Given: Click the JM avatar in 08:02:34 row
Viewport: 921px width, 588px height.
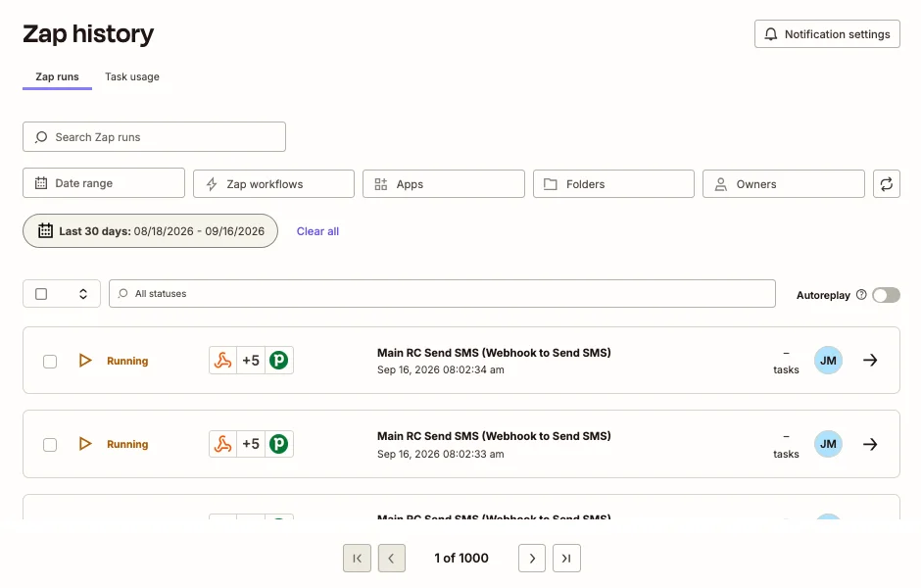Looking at the screenshot, I should pyautogui.click(x=828, y=360).
